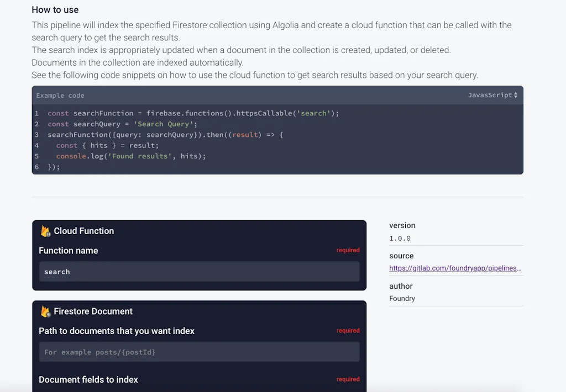Click the Path to documents input field

tap(199, 352)
